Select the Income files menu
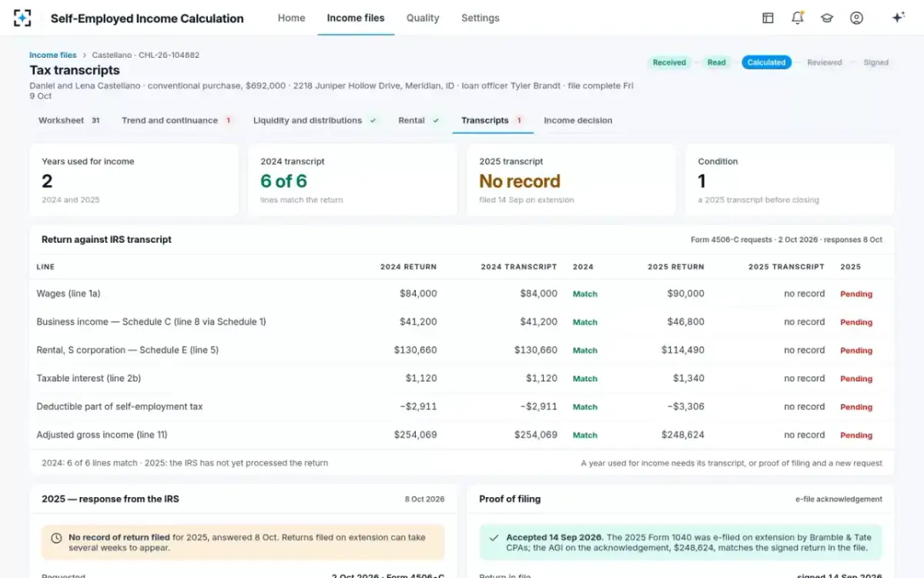 click(356, 18)
